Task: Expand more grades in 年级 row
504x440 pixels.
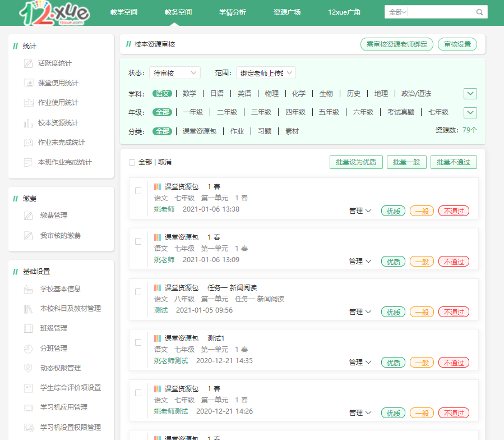Action: [470, 113]
